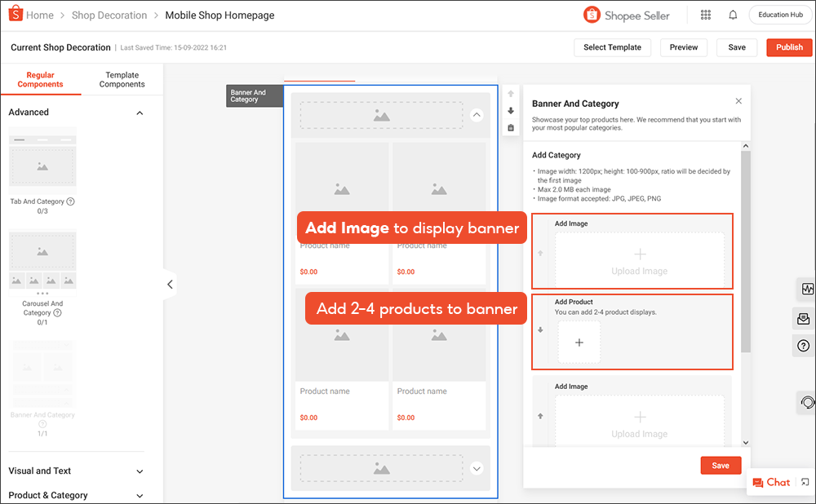Click the Add Product plus box
The height and width of the screenshot is (504, 816).
point(579,343)
